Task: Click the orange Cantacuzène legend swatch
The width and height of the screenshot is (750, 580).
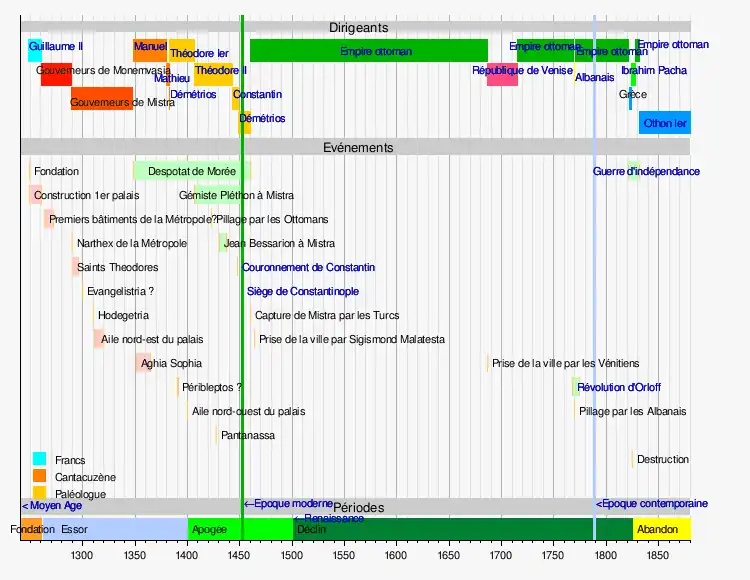Action: [x=39, y=476]
